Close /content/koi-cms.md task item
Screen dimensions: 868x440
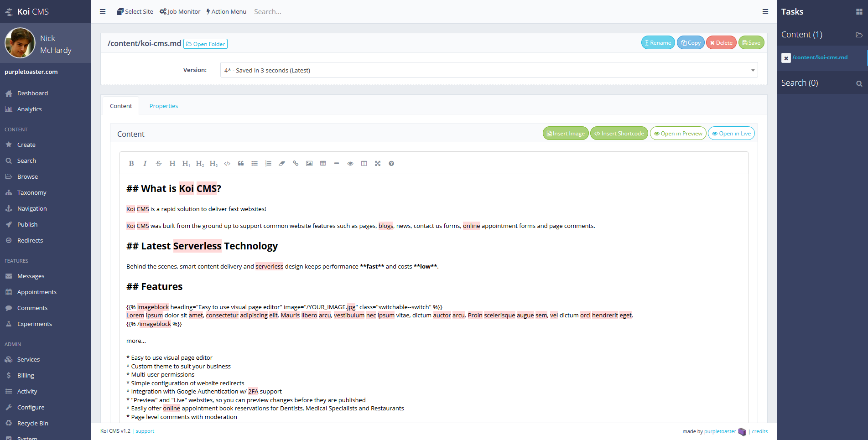coord(786,58)
